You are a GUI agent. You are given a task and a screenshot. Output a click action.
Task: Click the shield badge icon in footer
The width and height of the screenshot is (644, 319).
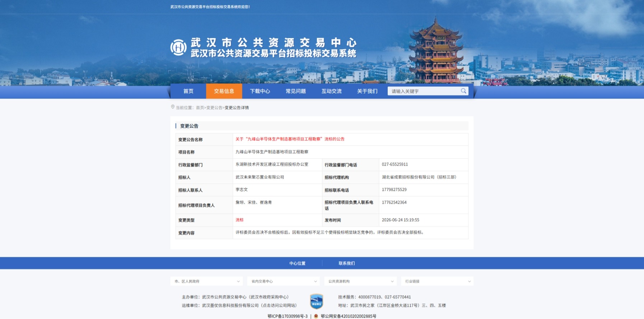316,301
